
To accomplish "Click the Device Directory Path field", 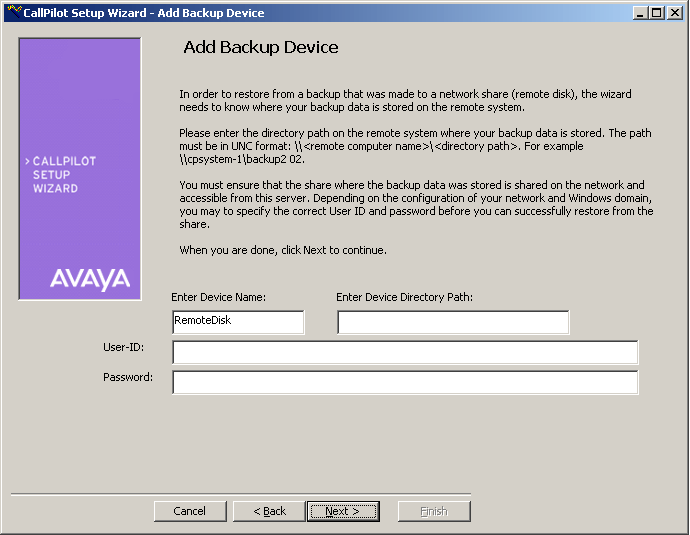I will [453, 322].
